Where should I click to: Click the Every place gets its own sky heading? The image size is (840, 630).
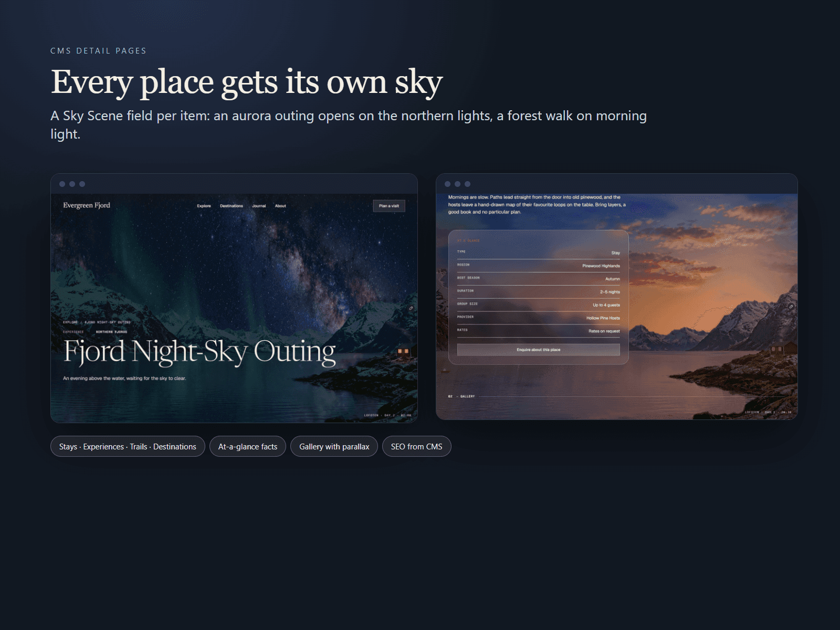pos(247,82)
